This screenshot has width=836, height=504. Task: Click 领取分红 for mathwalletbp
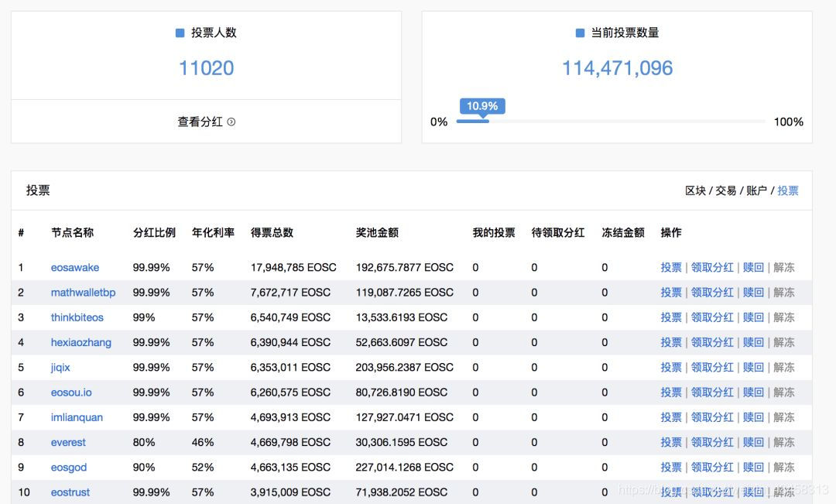point(712,293)
